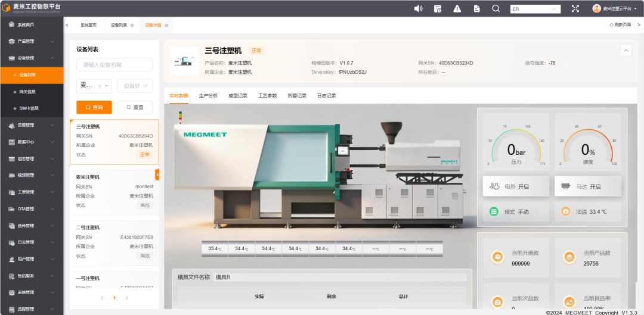Switch to the 生产分析 tab

[x=208, y=96]
